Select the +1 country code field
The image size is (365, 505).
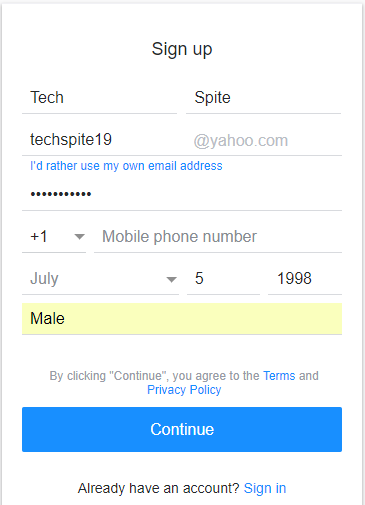(54, 237)
